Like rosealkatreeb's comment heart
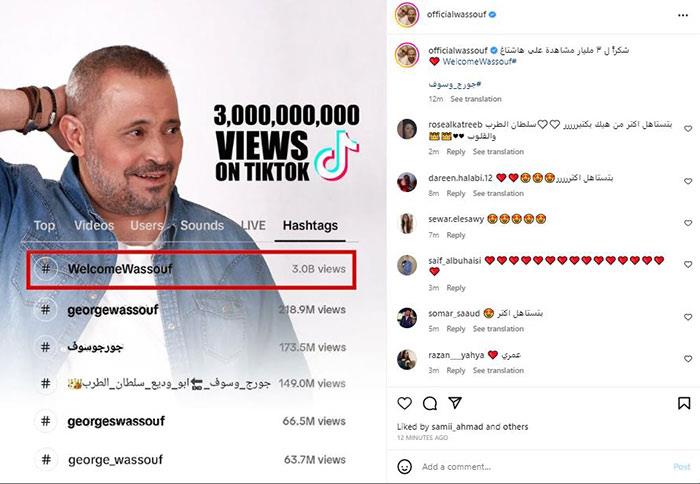The height and width of the screenshot is (484, 700). pos(688,129)
